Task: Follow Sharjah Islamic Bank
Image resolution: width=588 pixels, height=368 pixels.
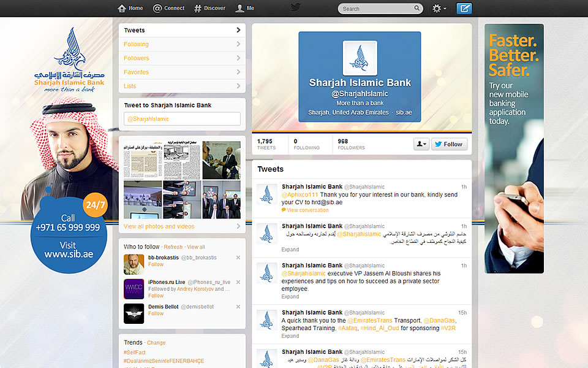Action: [x=449, y=144]
